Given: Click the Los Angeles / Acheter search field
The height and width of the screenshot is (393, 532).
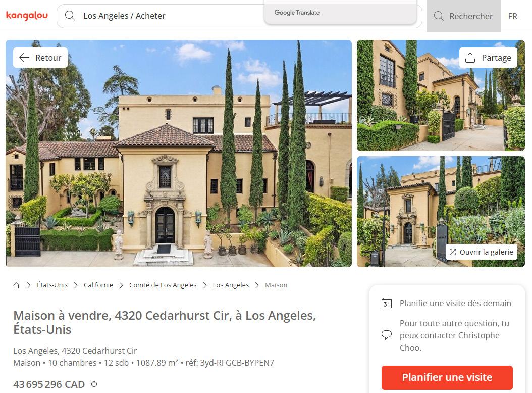Looking at the screenshot, I should point(159,16).
